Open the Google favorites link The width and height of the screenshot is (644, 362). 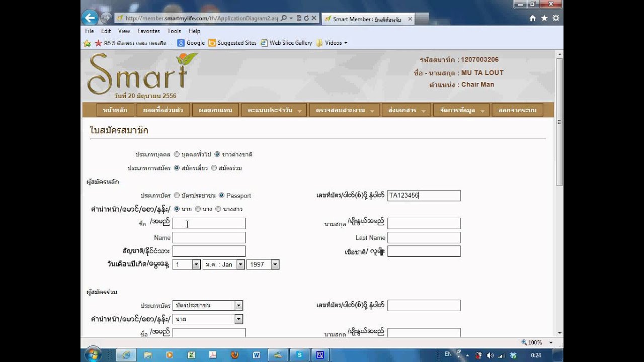(191, 43)
